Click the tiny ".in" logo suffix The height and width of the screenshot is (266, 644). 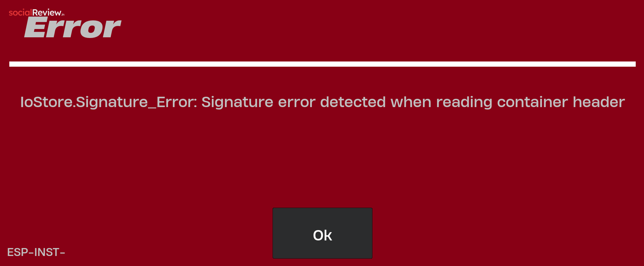coord(63,15)
